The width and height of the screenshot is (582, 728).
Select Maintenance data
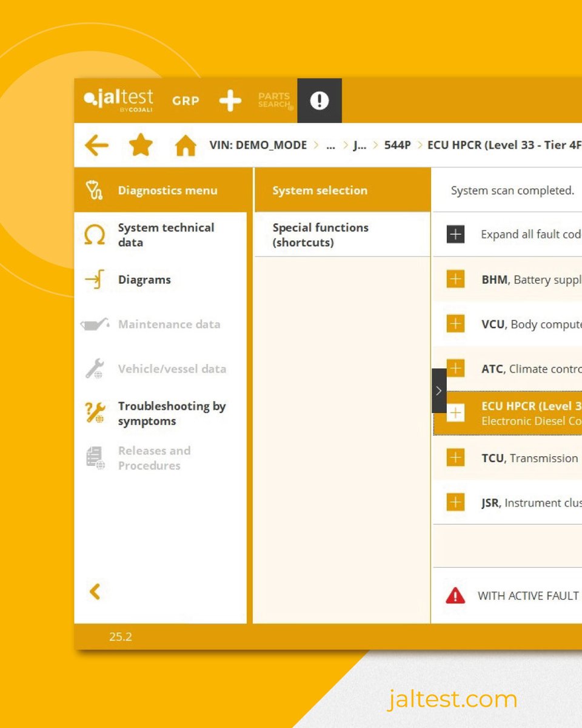pyautogui.click(x=160, y=325)
